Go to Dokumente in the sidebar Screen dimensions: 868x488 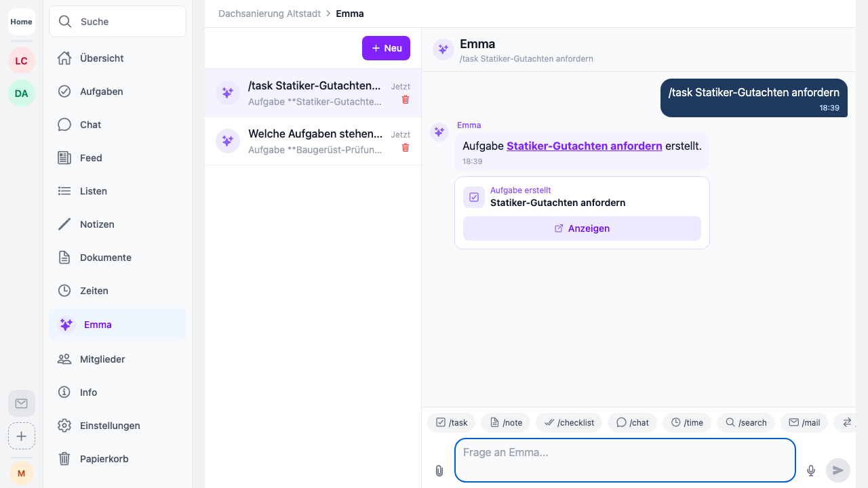(x=105, y=258)
